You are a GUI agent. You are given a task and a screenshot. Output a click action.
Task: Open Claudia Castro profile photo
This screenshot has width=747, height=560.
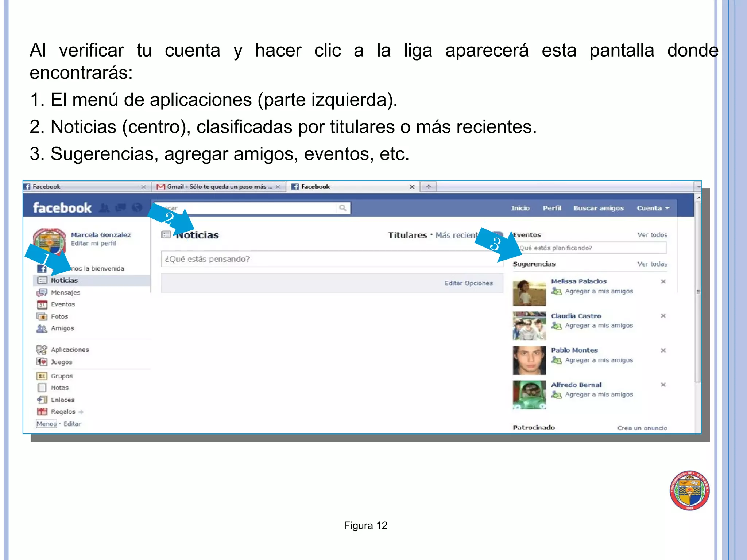tap(529, 326)
